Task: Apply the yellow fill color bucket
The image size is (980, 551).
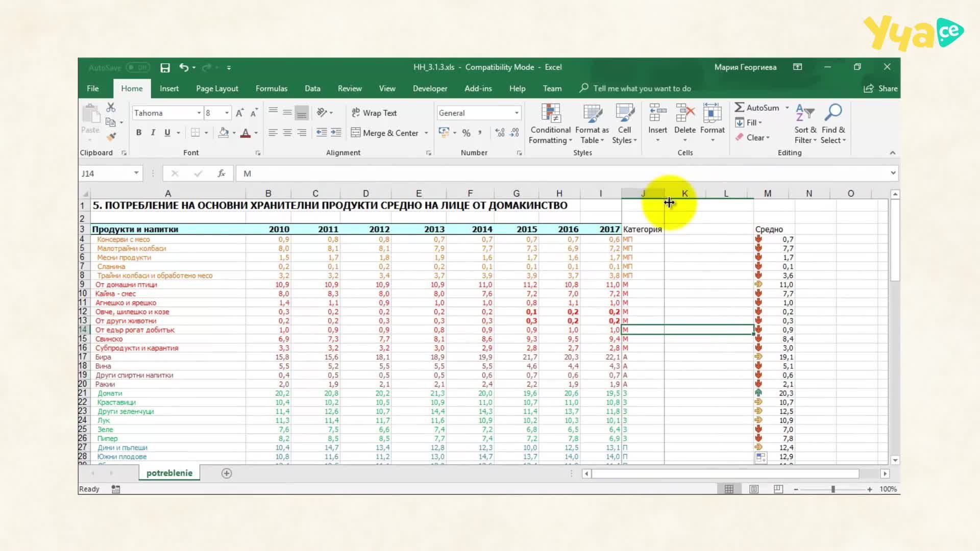Action: pos(223,133)
